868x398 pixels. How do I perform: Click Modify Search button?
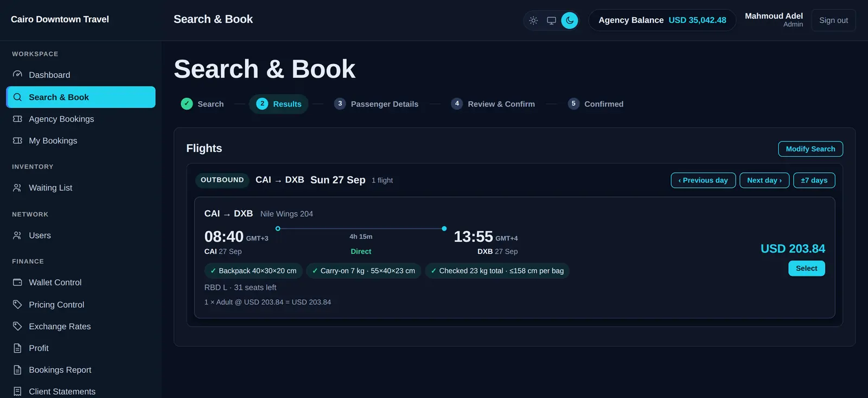click(810, 149)
